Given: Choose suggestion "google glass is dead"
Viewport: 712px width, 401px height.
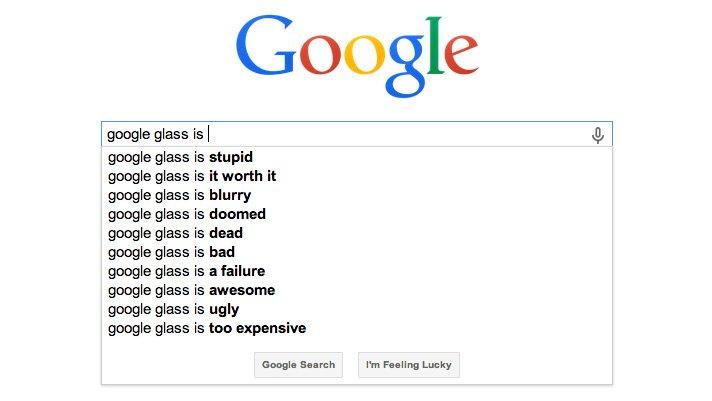Looking at the screenshot, I should (x=357, y=233).
